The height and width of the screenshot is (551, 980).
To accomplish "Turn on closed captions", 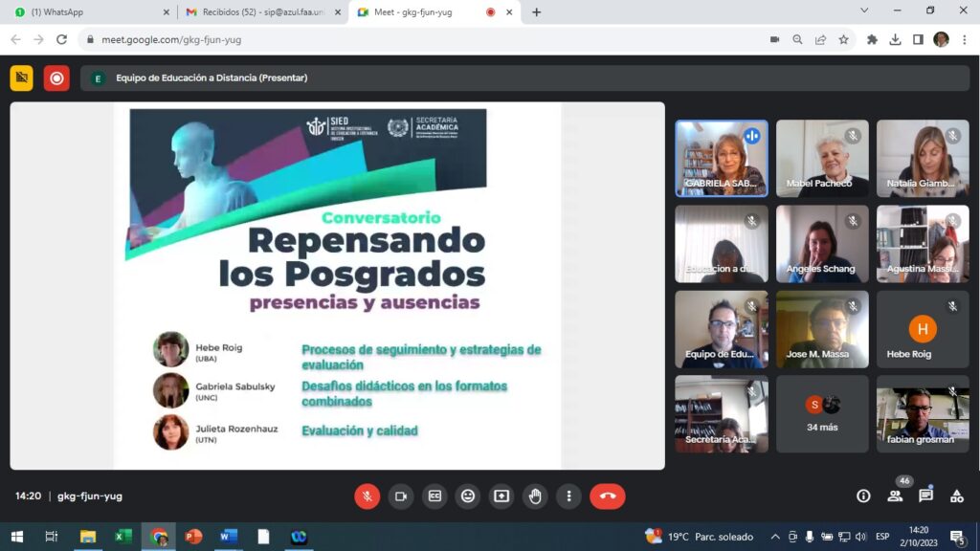I will click(x=434, y=496).
